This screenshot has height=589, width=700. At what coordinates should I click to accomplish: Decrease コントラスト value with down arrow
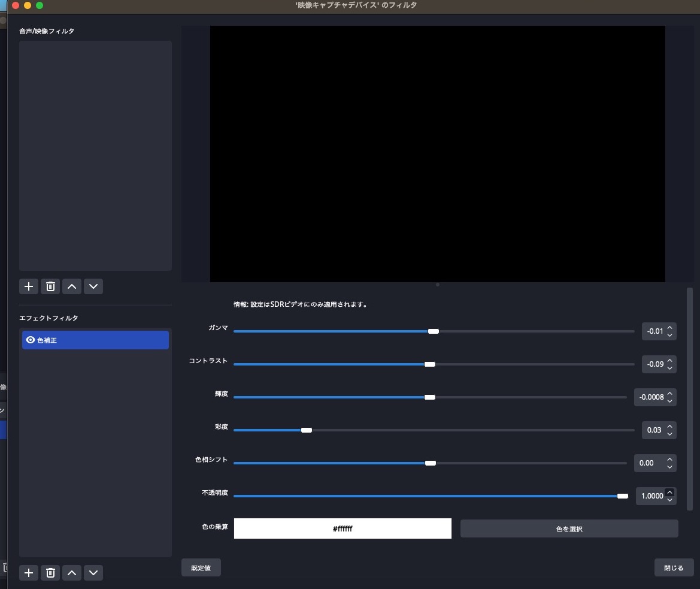pos(669,368)
